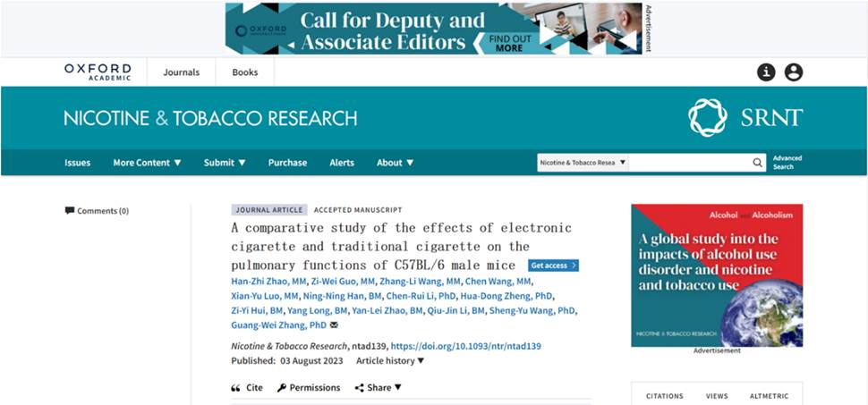
Task: Open the Journals tab
Action: [x=182, y=72]
